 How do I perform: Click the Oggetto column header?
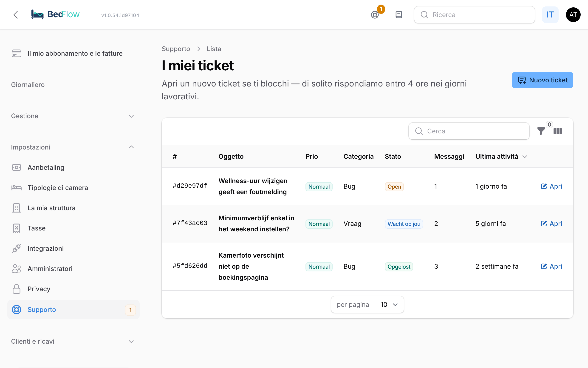(231, 156)
